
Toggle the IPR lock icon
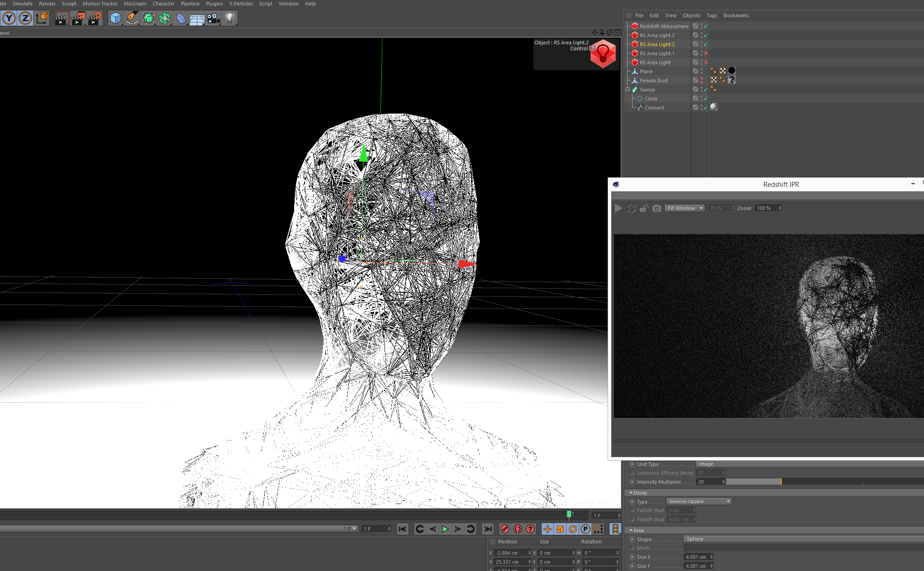(644, 208)
